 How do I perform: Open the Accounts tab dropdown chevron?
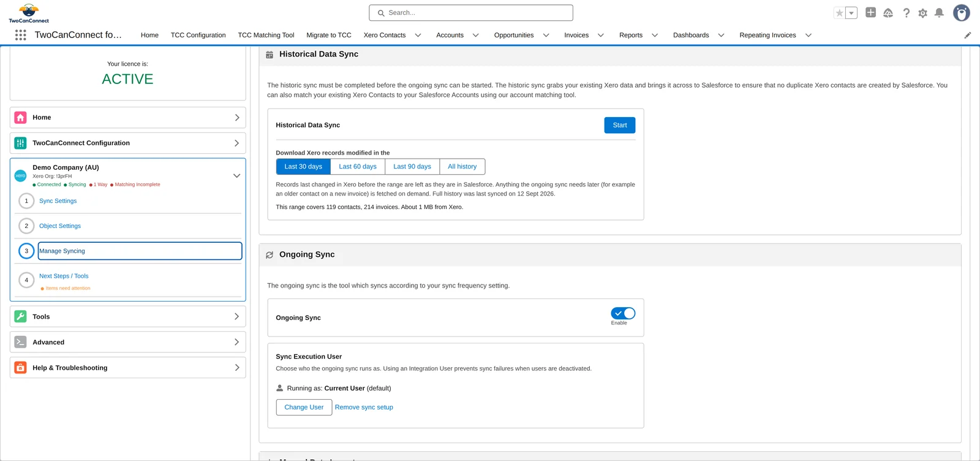476,36
